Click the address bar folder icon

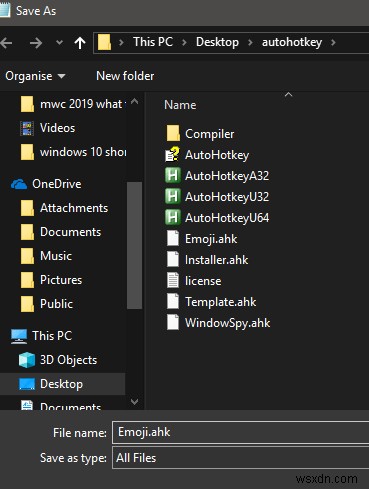[104, 42]
